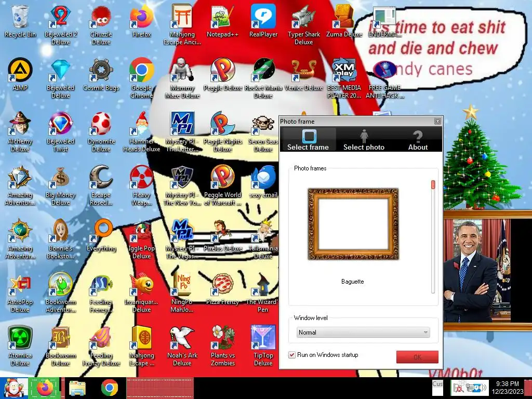Toggle Run on Windows startup checkbox
The height and width of the screenshot is (399, 532).
click(x=292, y=355)
